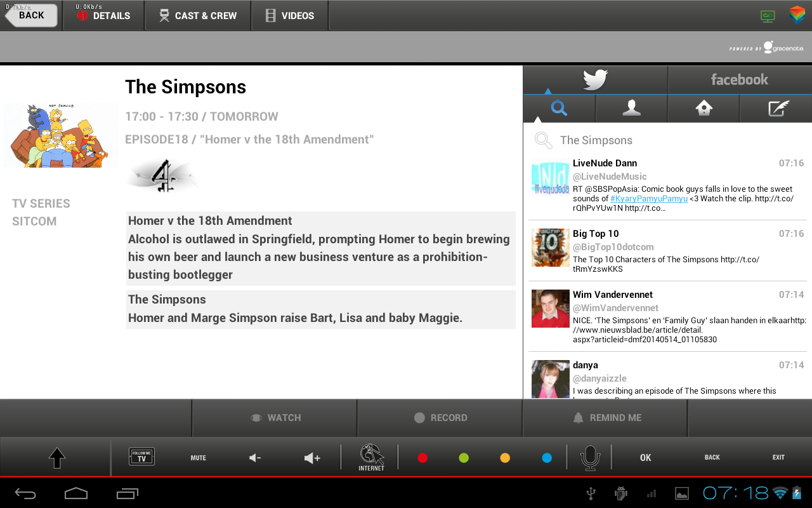
Task: Open the VIDEOS tab
Action: (290, 16)
